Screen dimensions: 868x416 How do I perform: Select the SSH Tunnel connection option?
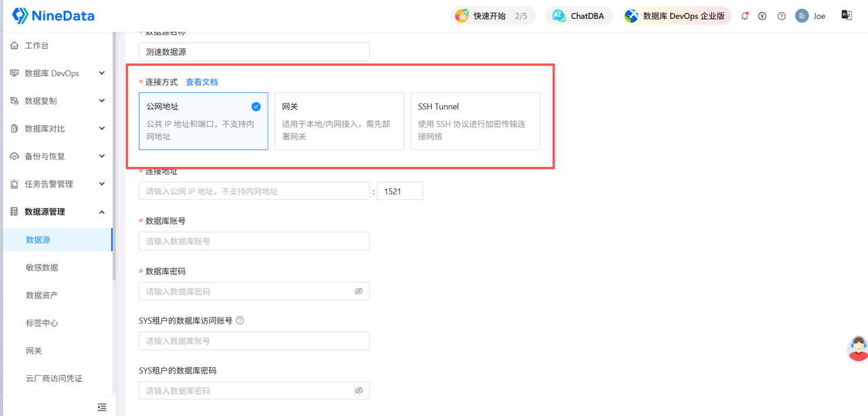(x=475, y=121)
